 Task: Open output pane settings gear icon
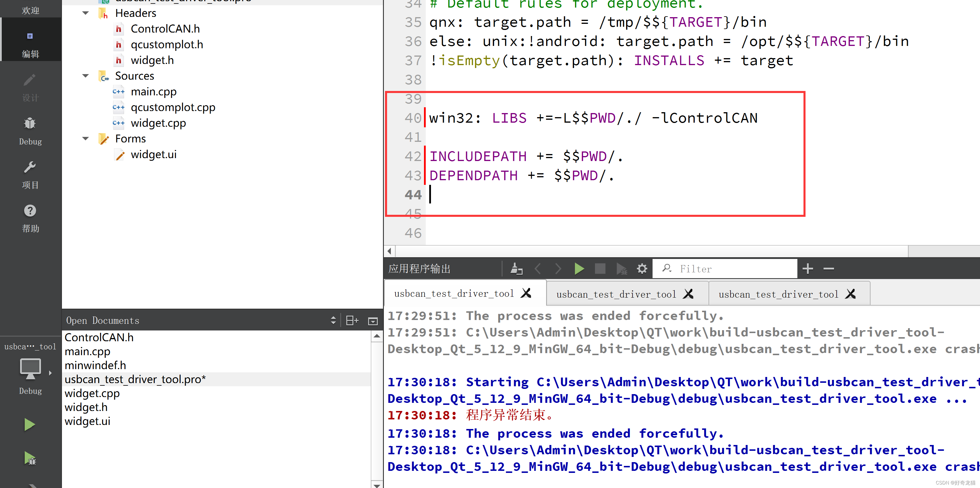coord(642,269)
